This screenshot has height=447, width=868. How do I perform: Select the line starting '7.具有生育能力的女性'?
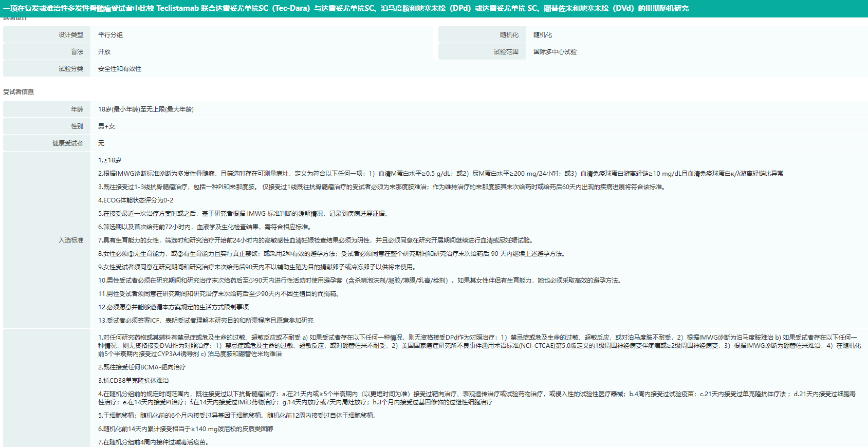click(317, 240)
